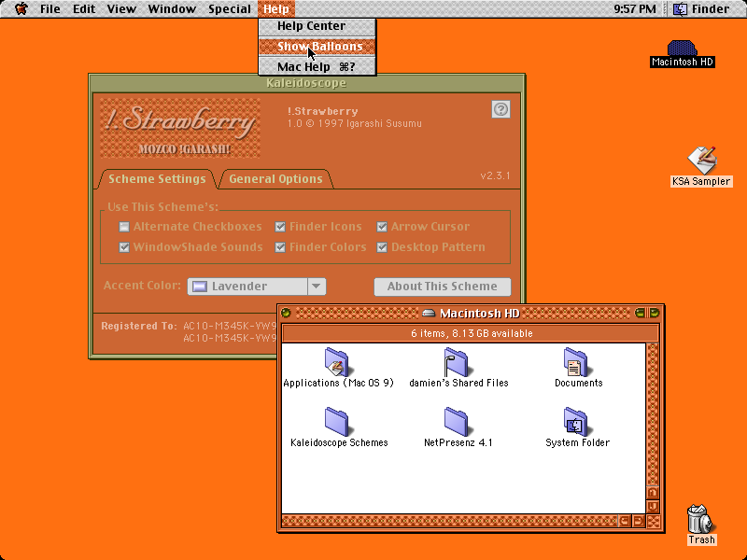Switch to the Scheme Settings tab
The width and height of the screenshot is (747, 560).
tap(157, 179)
